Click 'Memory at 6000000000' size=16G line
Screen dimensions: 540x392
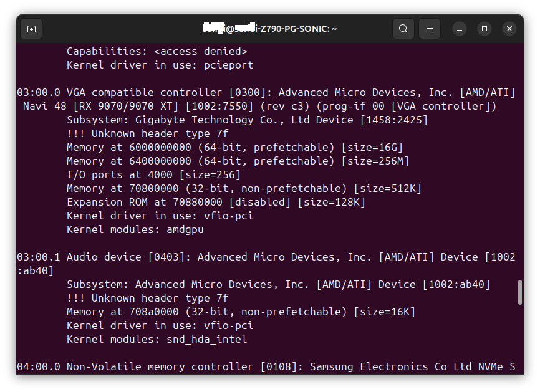click(x=234, y=147)
